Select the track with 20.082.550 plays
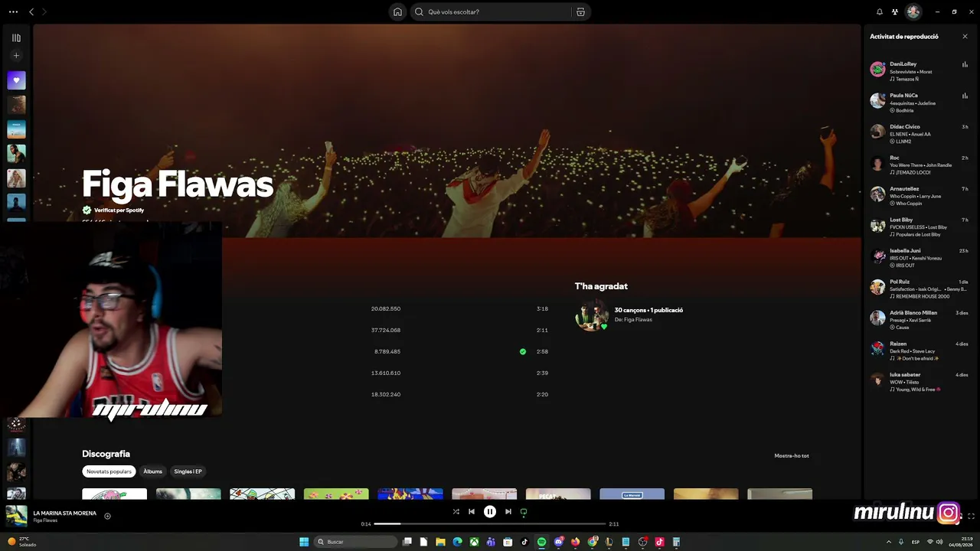The image size is (980, 551). (x=386, y=309)
